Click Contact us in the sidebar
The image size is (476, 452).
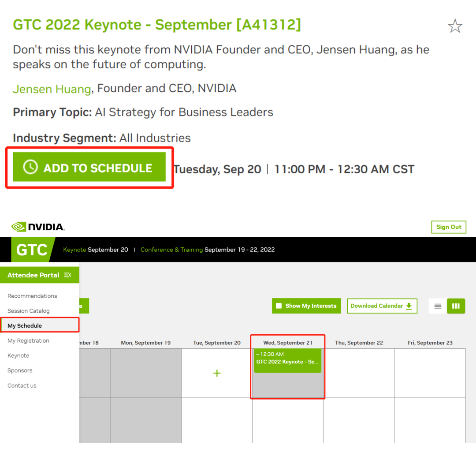(x=22, y=386)
